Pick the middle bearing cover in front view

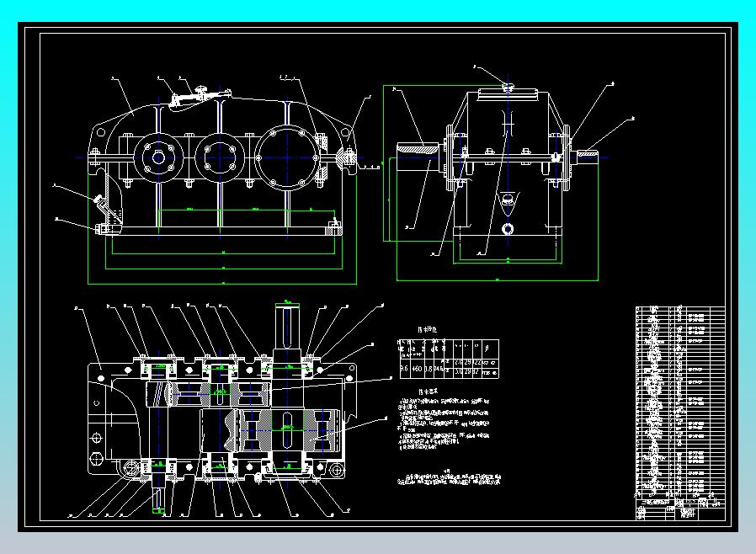click(220, 157)
